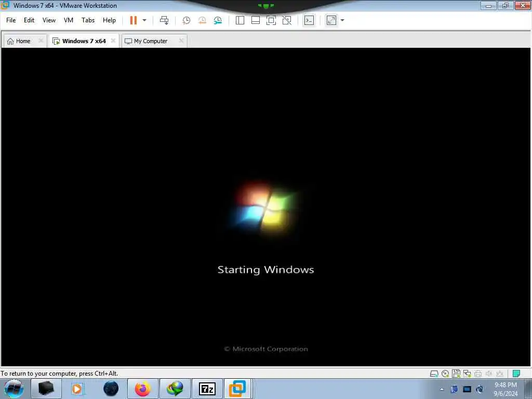This screenshot has height=399, width=532.
Task: Click the stretch guest display icon
Action: (331, 20)
